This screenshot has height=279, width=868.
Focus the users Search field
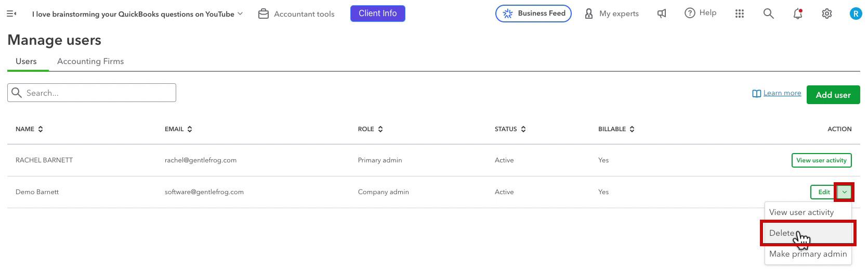91,93
